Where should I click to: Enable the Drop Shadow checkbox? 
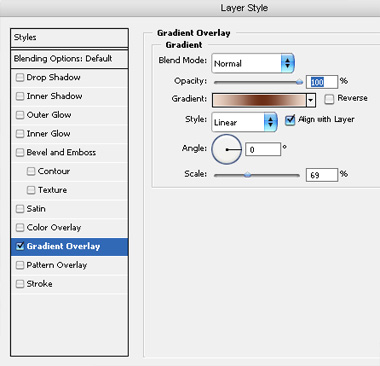tap(20, 77)
